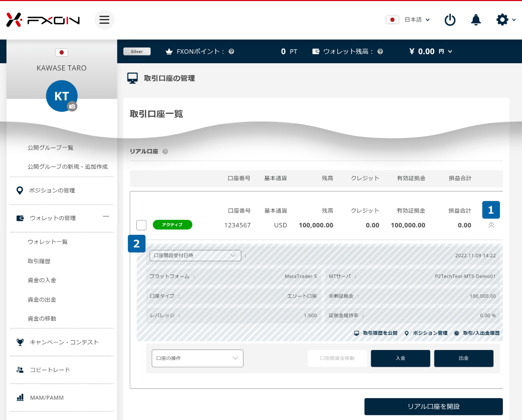Open キャンペーン・コンテスト menu item
This screenshot has height=420, width=522.
pos(64,342)
